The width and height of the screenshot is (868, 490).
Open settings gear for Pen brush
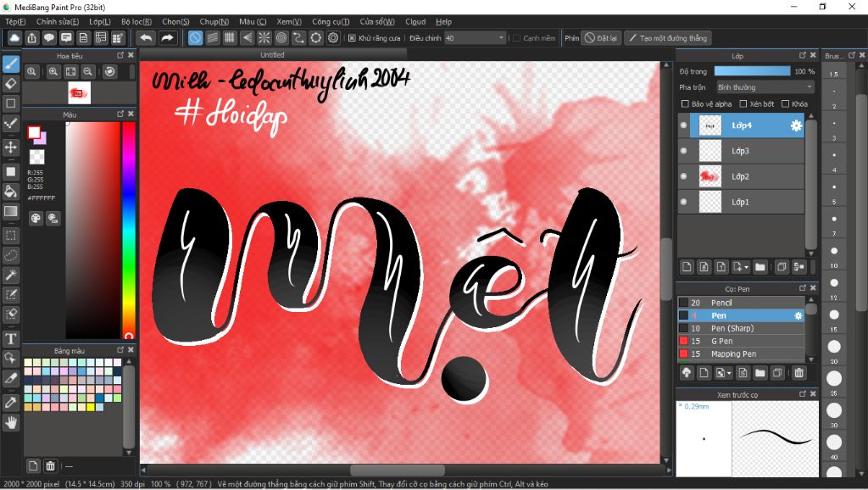pos(798,315)
